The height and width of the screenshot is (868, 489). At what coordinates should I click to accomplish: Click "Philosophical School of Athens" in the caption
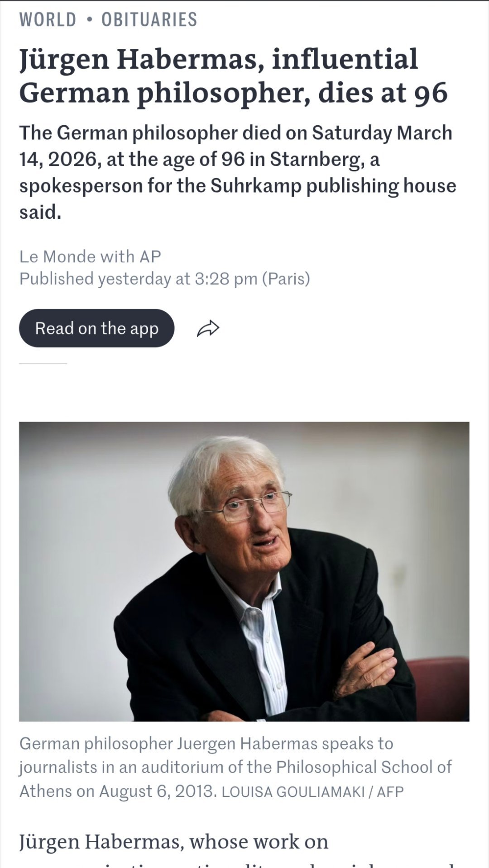pos(235,779)
